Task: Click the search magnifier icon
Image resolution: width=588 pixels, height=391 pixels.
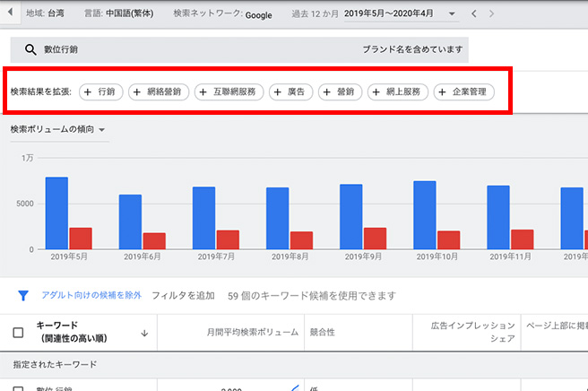Action: pos(30,49)
